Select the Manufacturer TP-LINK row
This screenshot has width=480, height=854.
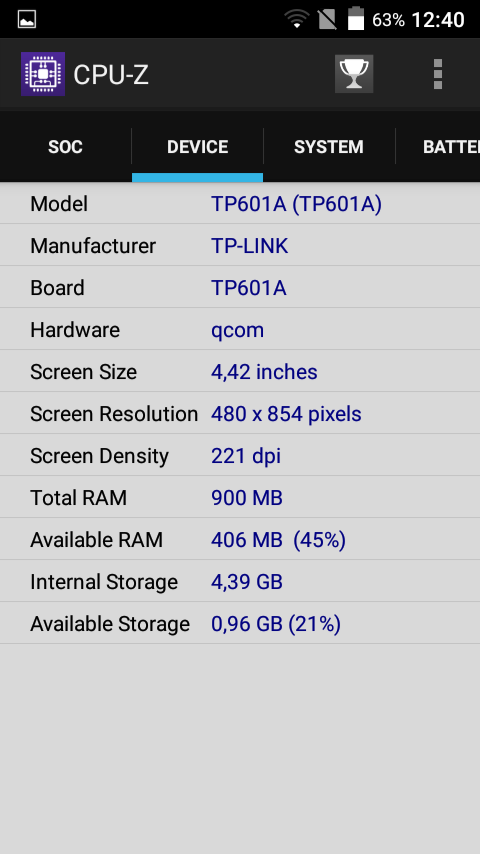240,245
